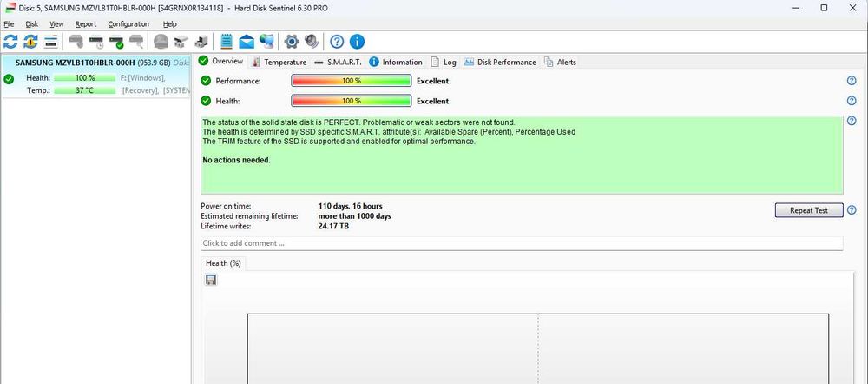The width and height of the screenshot is (868, 384).
Task: Open preferences via the gear icon
Action: (x=292, y=42)
